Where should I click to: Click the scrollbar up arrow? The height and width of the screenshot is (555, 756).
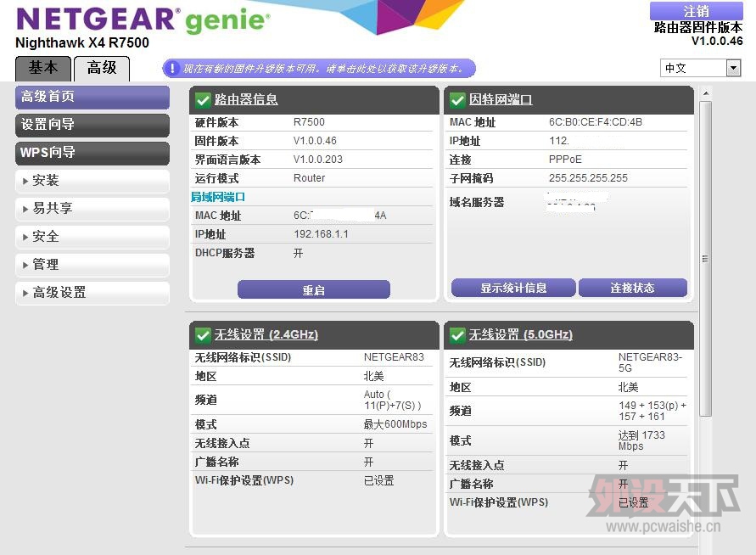pyautogui.click(x=705, y=93)
